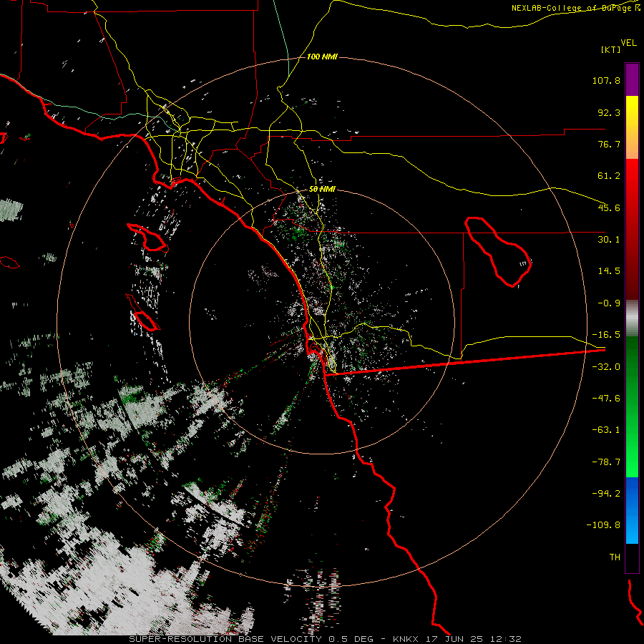Select the 92.3 legend value

tap(609, 112)
